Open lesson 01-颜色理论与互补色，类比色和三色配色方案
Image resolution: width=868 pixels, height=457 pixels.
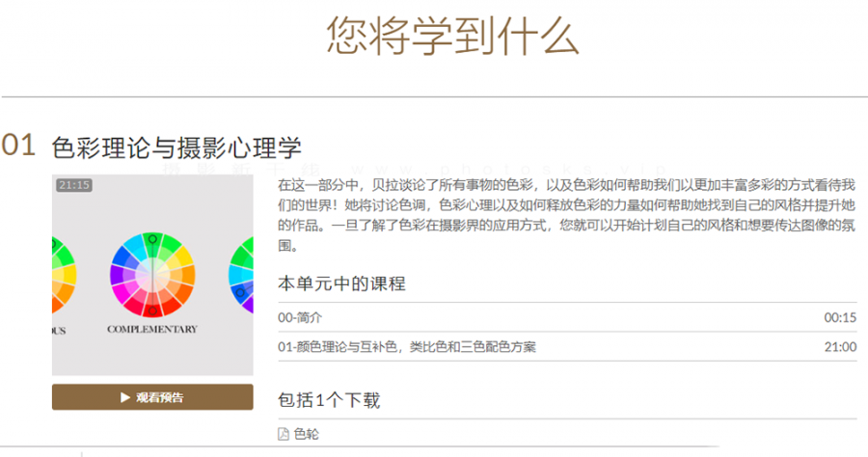[567, 347]
